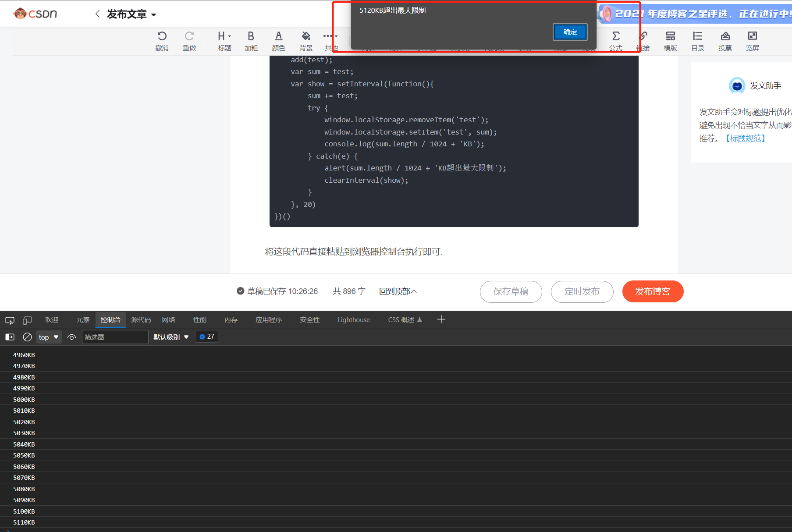Screen dimensions: 792x532
Task: Open the 2021 年度博客之星评选 banner
Action: [696, 14]
